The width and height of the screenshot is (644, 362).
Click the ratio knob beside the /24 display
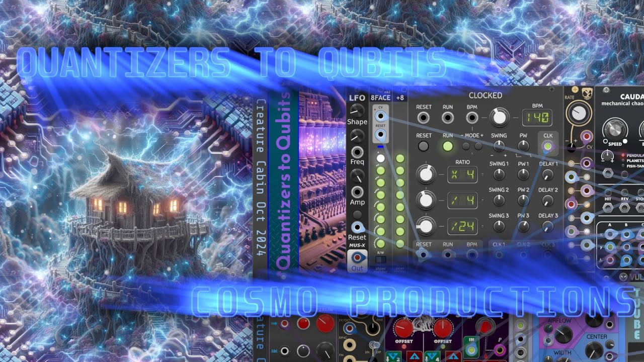[x=426, y=226]
